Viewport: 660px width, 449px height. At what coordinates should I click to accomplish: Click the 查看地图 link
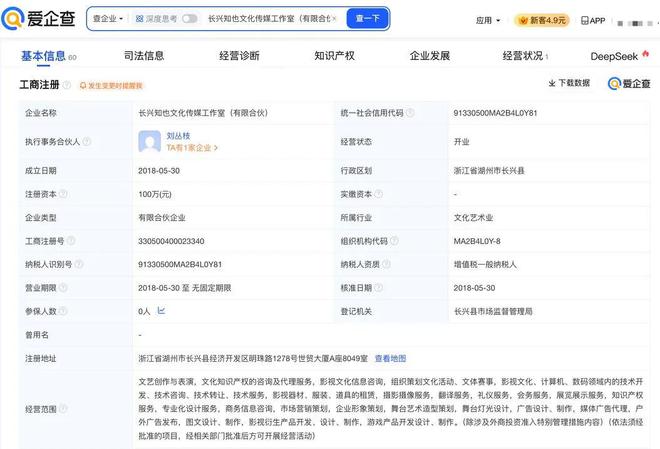[x=390, y=359]
